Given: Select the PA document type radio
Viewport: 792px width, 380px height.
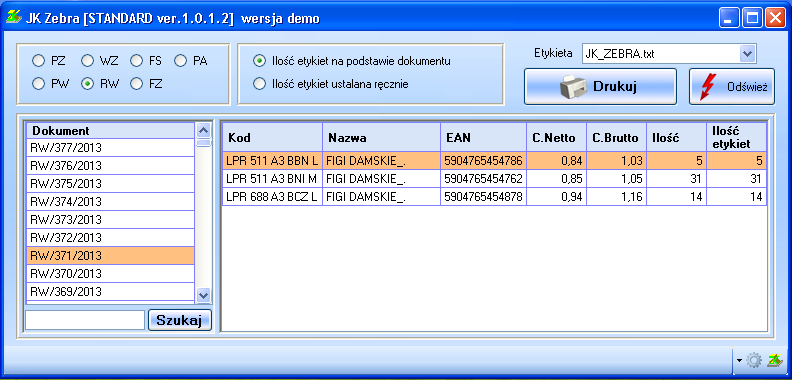Looking at the screenshot, I should point(181,61).
